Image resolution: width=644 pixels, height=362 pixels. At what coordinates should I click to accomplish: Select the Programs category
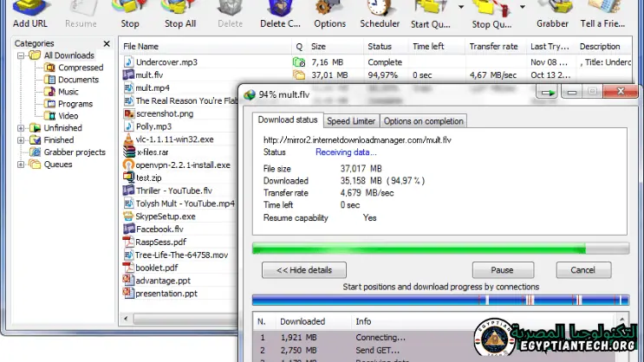click(x=75, y=104)
